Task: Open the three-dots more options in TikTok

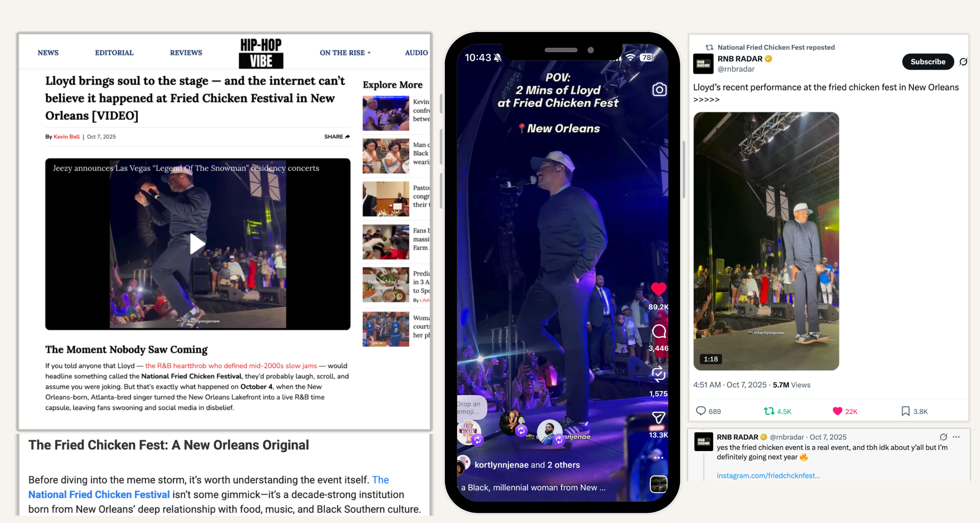Action: (658, 458)
